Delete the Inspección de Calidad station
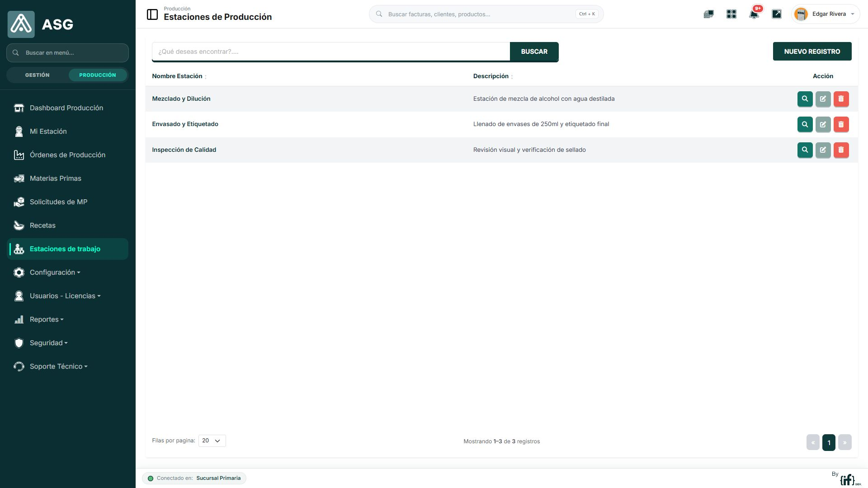868x488 pixels. tap(841, 150)
